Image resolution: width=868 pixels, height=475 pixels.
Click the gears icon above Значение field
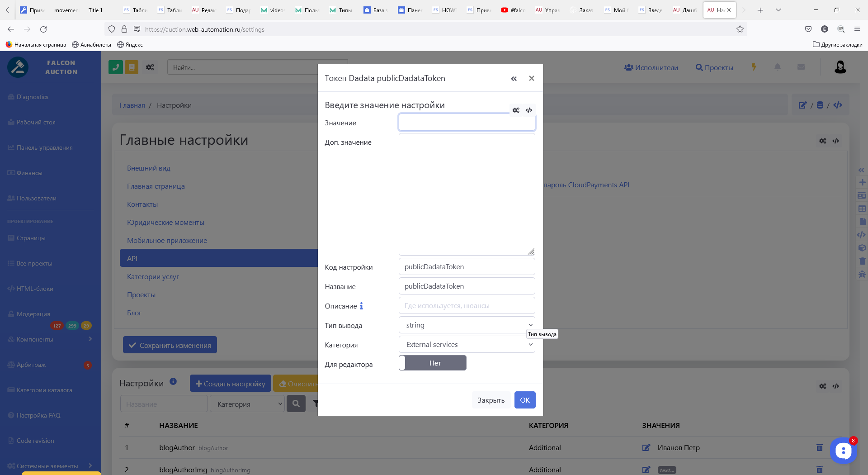point(516,110)
